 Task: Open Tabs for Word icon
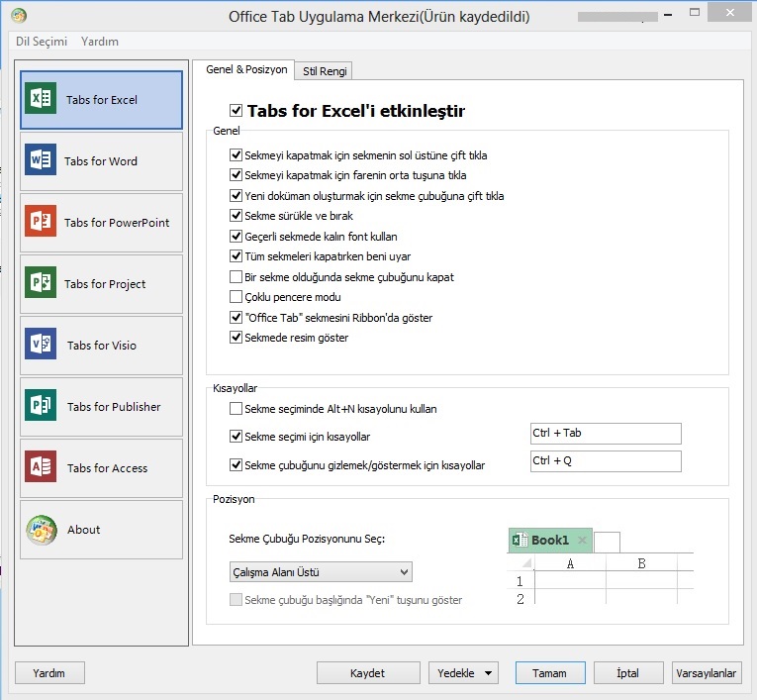click(41, 161)
